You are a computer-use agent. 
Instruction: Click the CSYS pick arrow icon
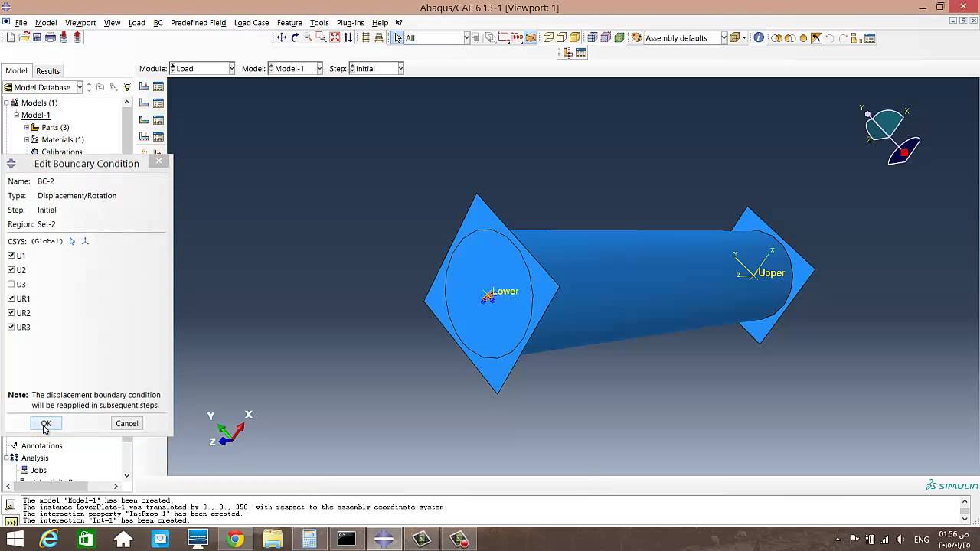pos(72,241)
